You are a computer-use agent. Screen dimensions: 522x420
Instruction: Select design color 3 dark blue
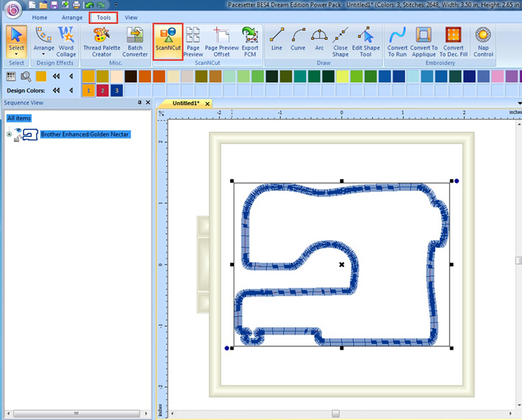coord(117,90)
